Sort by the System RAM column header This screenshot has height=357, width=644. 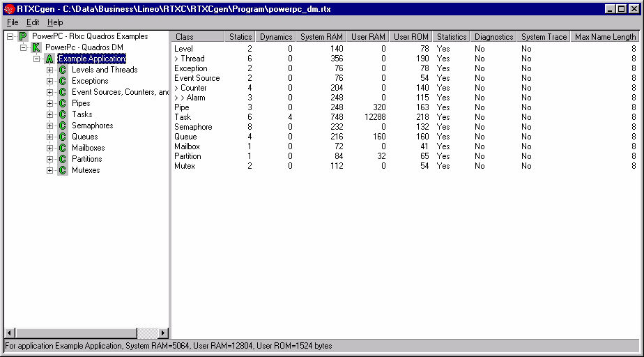tap(321, 36)
